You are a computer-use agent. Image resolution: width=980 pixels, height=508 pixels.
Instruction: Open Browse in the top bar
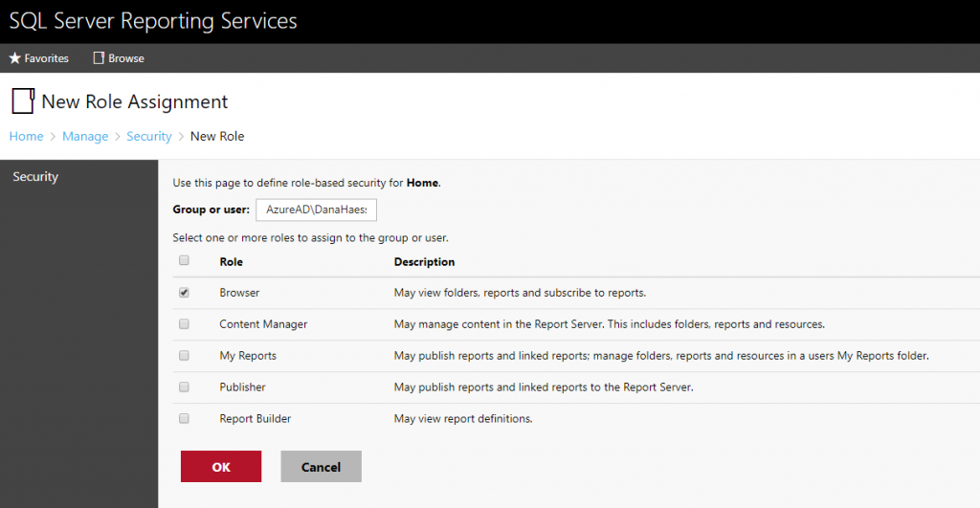(x=119, y=58)
